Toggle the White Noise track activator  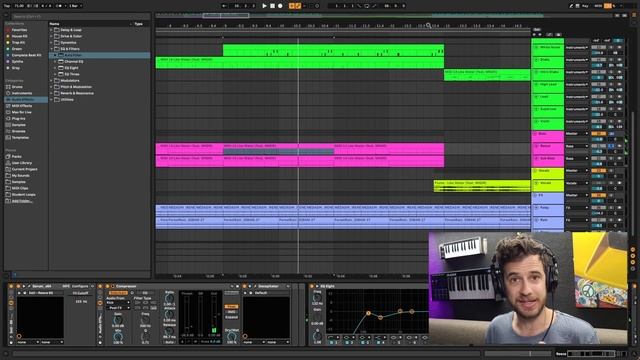click(598, 48)
